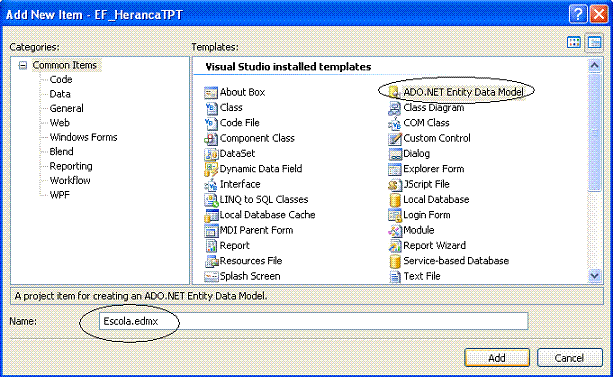This screenshot has height=377, width=613.
Task: Click the templates list scroll down arrow
Action: [594, 276]
